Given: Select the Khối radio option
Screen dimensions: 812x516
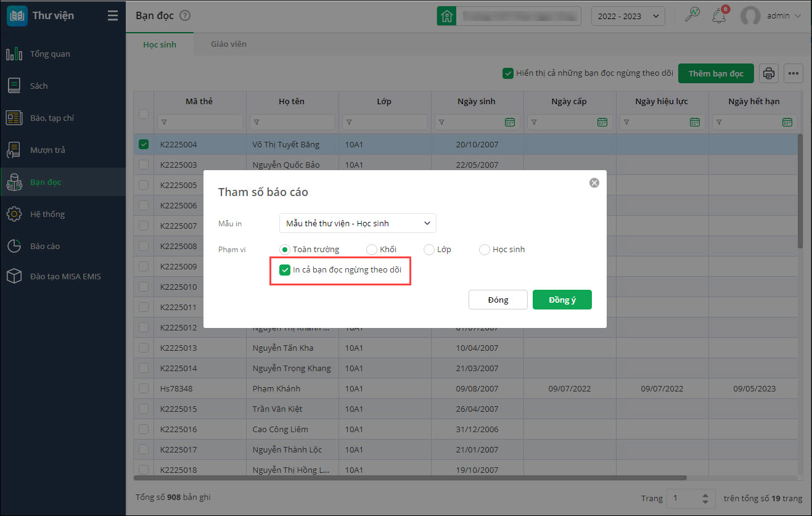Looking at the screenshot, I should pyautogui.click(x=372, y=250).
